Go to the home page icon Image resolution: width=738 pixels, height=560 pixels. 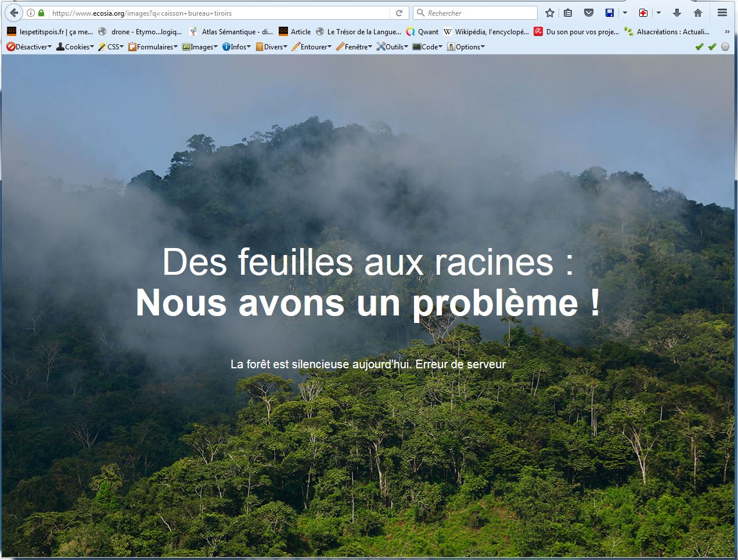click(698, 13)
